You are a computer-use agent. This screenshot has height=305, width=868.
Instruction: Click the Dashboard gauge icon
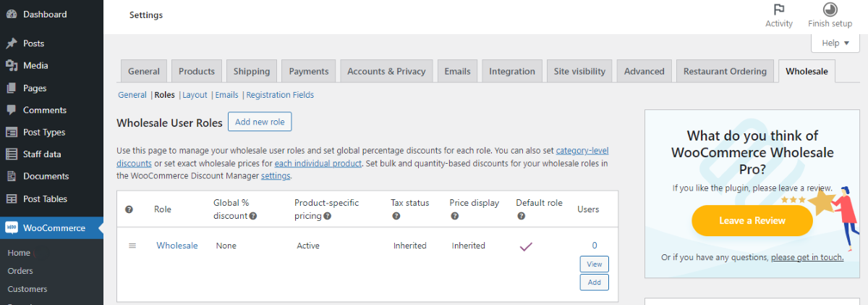tap(12, 14)
